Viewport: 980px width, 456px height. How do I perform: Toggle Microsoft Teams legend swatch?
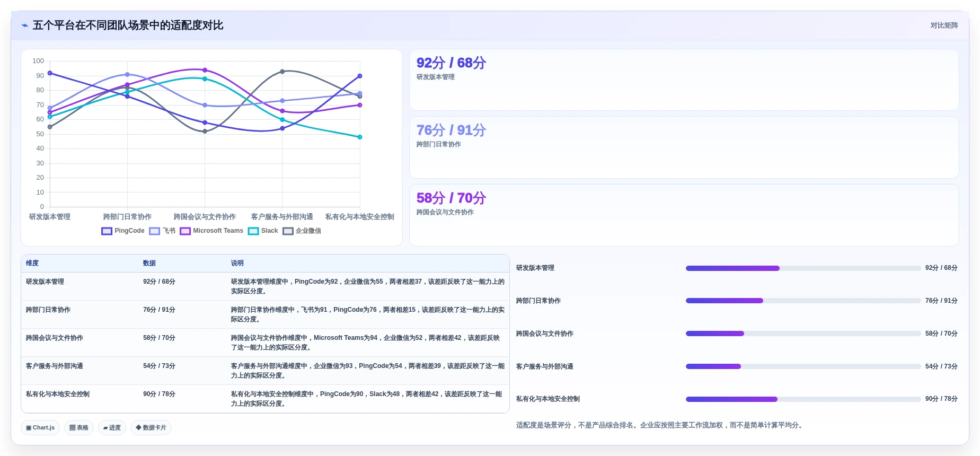(185, 231)
